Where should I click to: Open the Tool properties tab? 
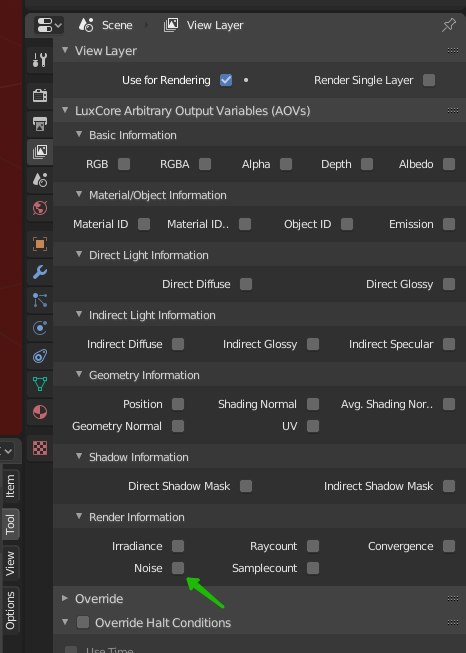(40, 60)
